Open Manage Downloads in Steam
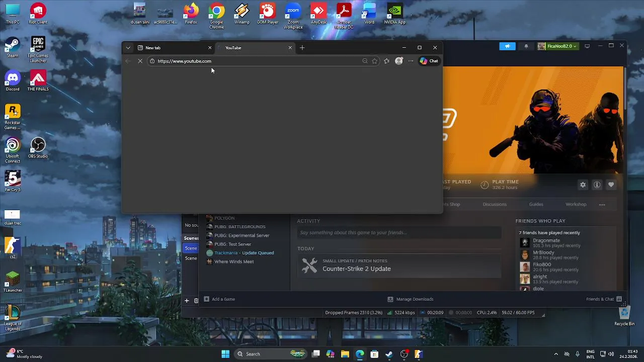The width and height of the screenshot is (644, 362). coord(411,299)
